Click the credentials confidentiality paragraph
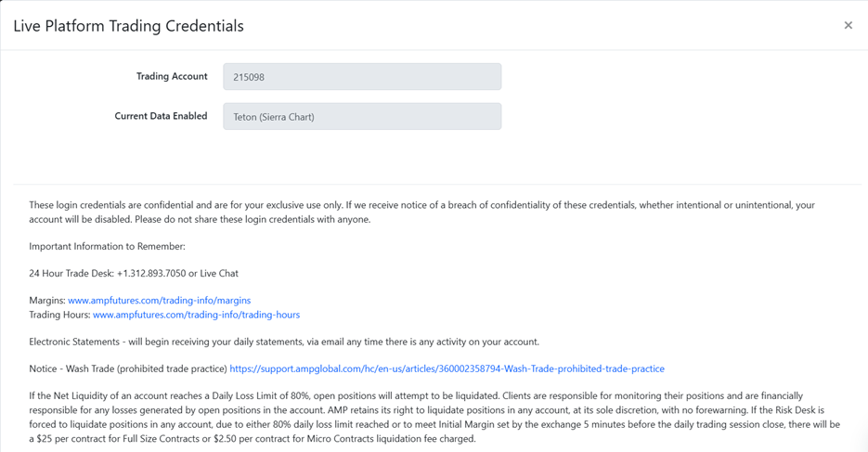868x452 pixels. (x=421, y=213)
